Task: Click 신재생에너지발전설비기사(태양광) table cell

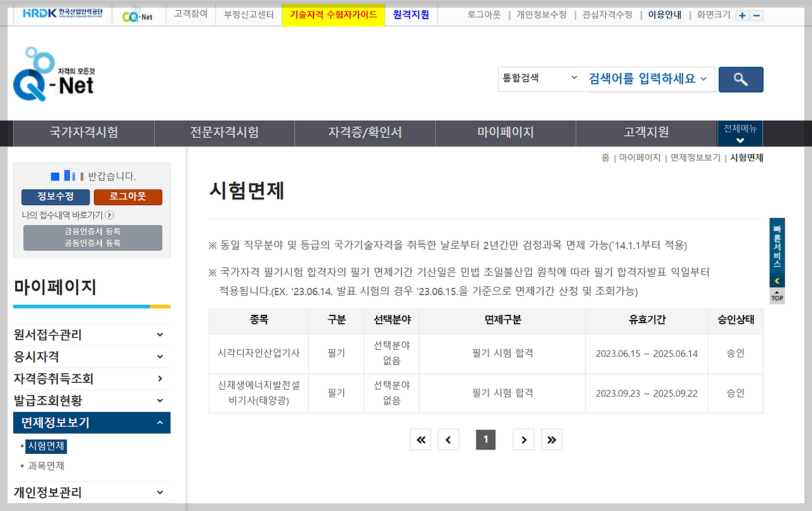Action: pos(259,393)
